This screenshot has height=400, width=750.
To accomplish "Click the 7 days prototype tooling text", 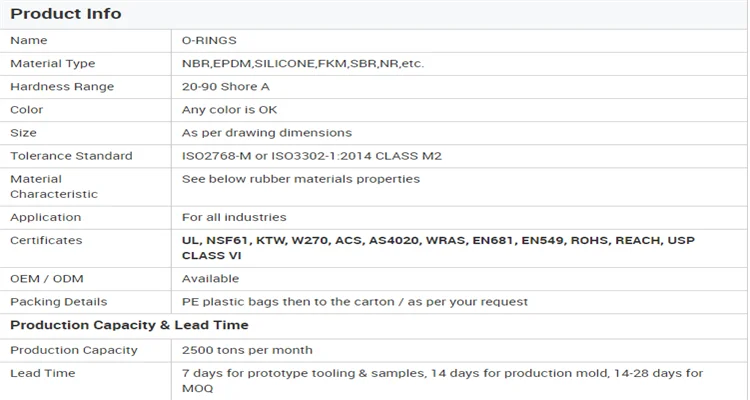I will pyautogui.click(x=442, y=380).
